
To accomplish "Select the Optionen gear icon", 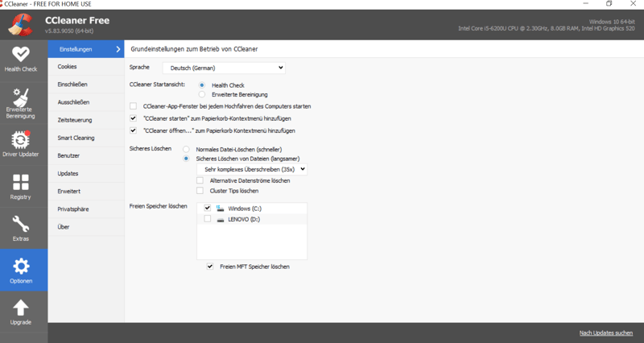I will [22, 267].
